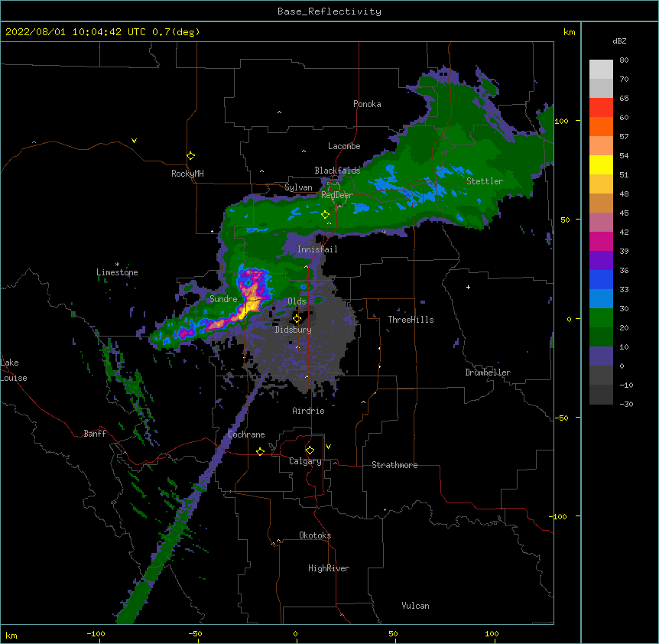Click the Stettler city label
The width and height of the screenshot is (659, 644).
coord(485,181)
